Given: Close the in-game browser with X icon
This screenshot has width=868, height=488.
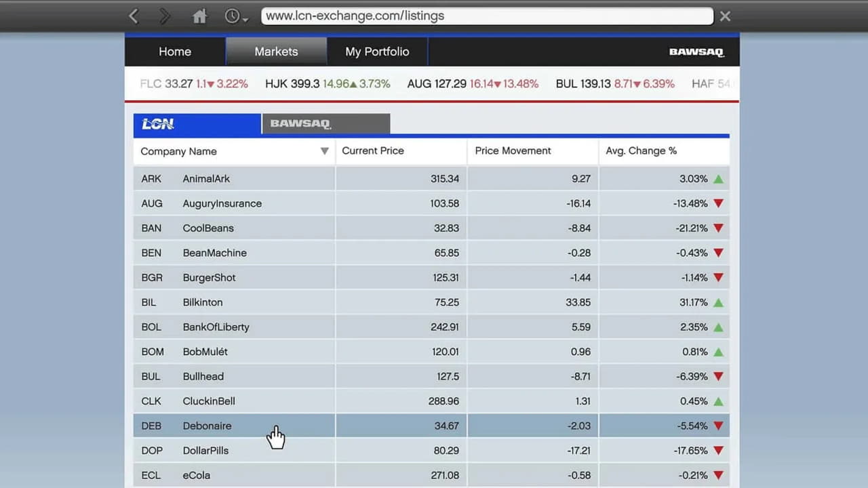Looking at the screenshot, I should tap(725, 16).
